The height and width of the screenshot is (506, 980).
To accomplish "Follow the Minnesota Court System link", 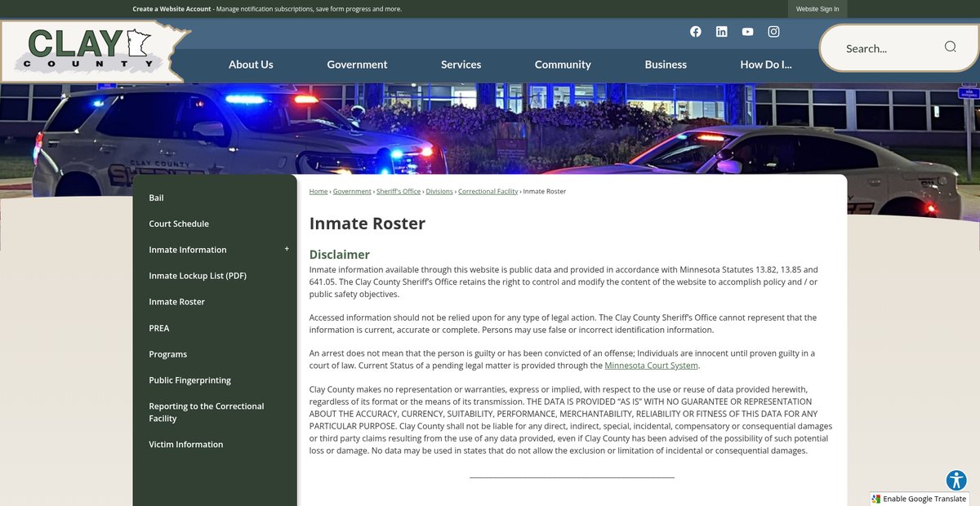I will (651, 366).
